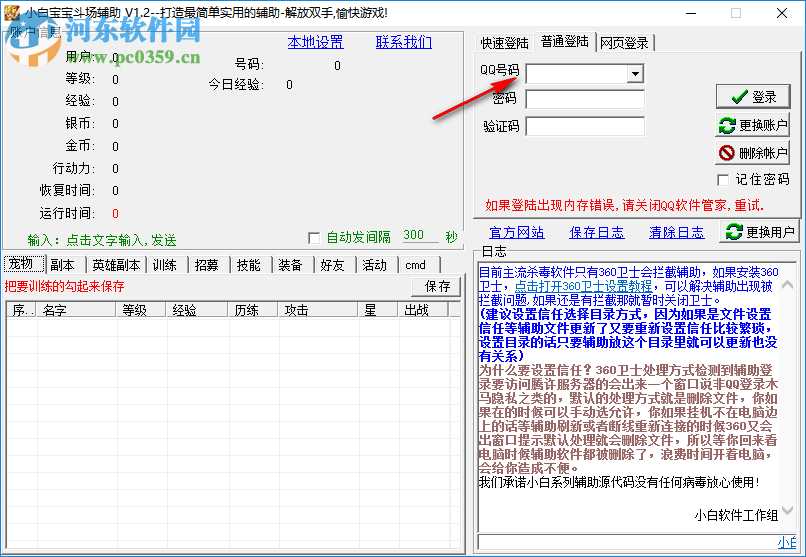The width and height of the screenshot is (806, 557).
Task: Open the 技能 tab
Action: coord(249,265)
